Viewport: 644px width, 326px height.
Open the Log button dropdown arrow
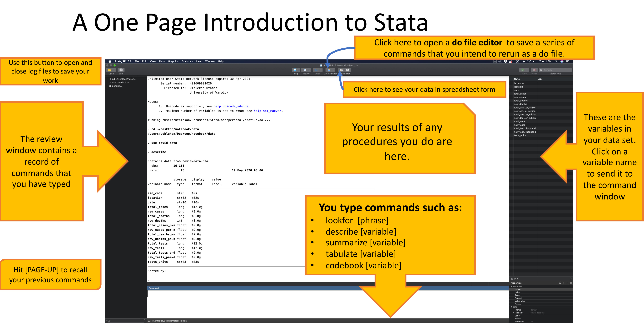pos(298,70)
